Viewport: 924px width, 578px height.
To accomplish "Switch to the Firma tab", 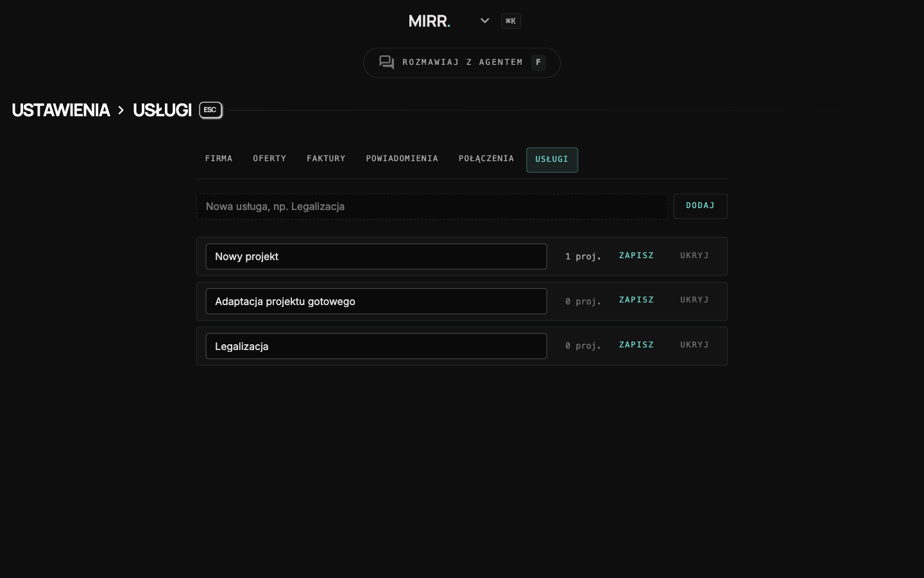I will tap(219, 159).
